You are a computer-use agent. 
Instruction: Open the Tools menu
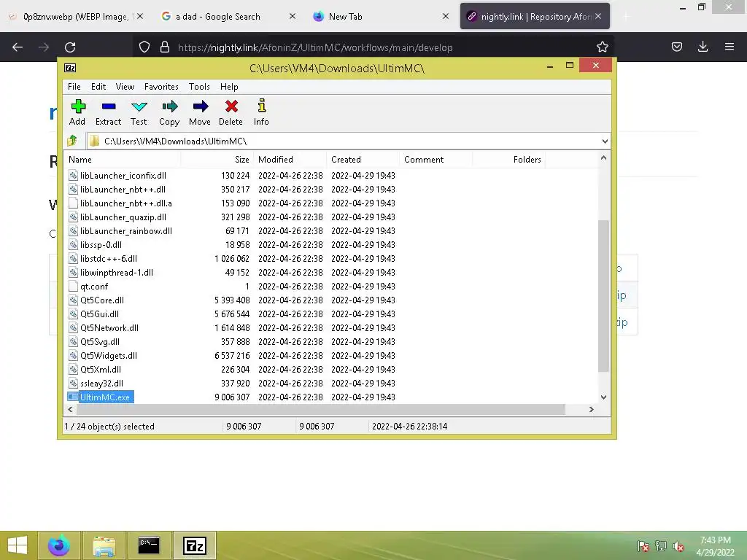(199, 87)
